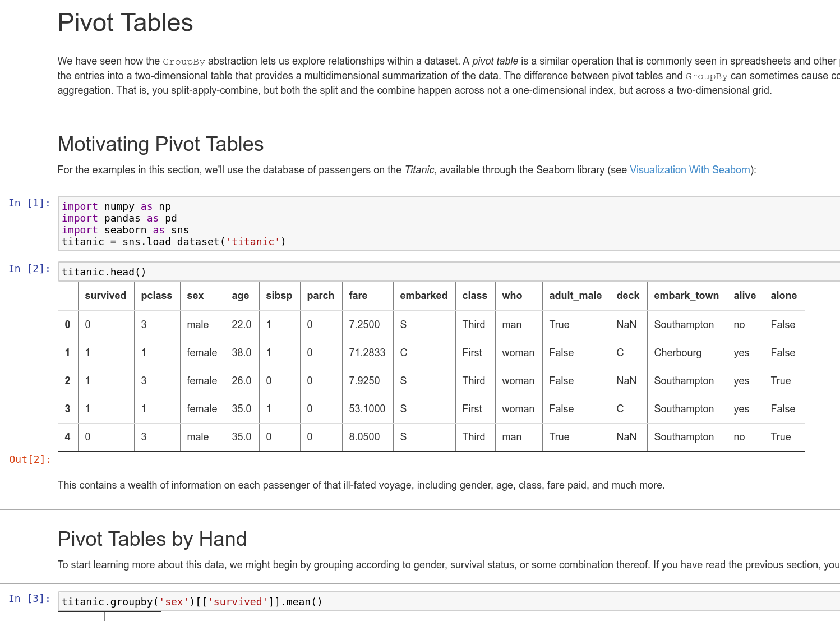Select the 'pclass' column header
Image resolution: width=840 pixels, height=621 pixels.
click(x=156, y=296)
